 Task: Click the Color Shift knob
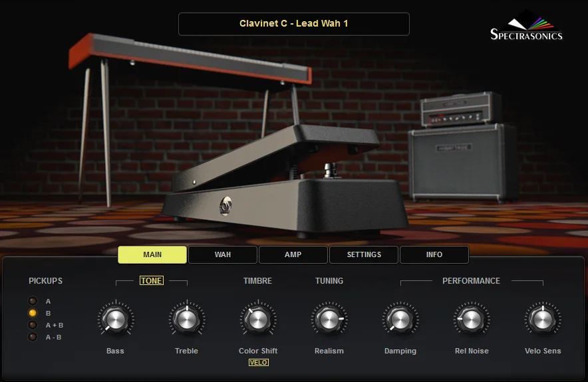(x=258, y=320)
